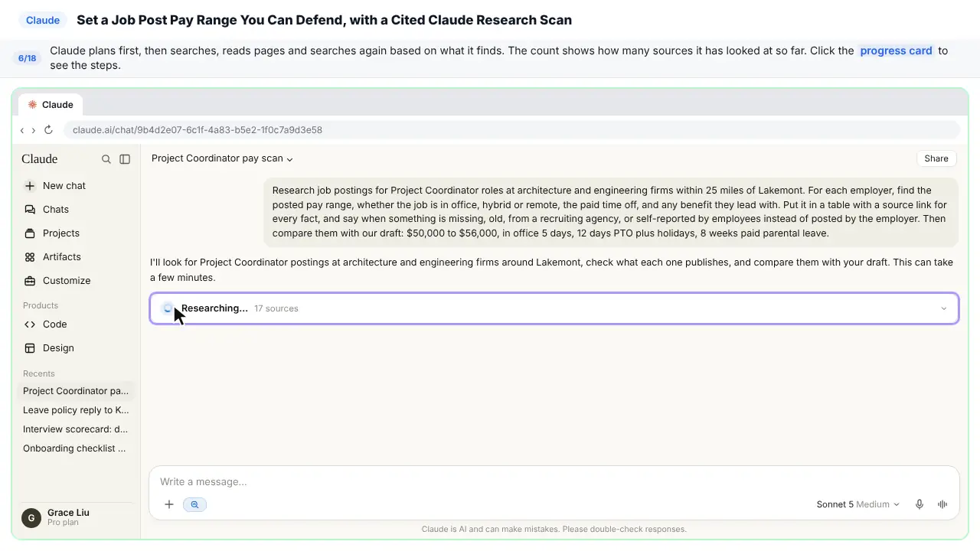Click the Claude tag beside tutorial title
Viewport: 980px width, 551px height.
point(43,21)
